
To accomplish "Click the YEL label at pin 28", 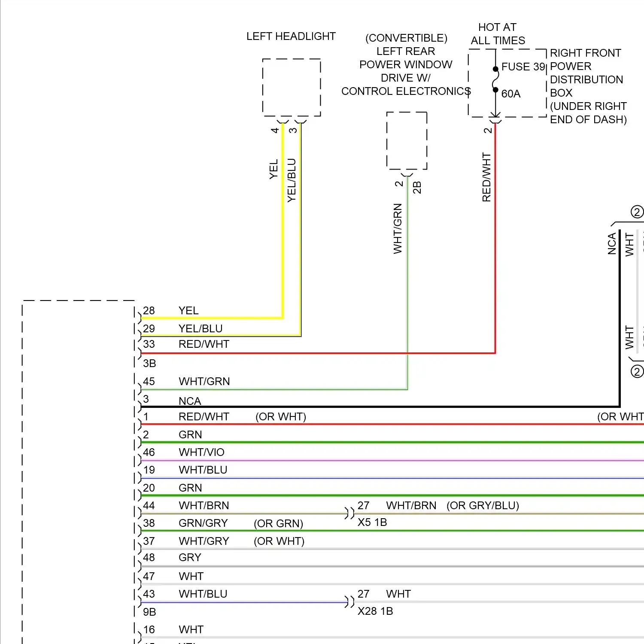I will click(x=188, y=310).
